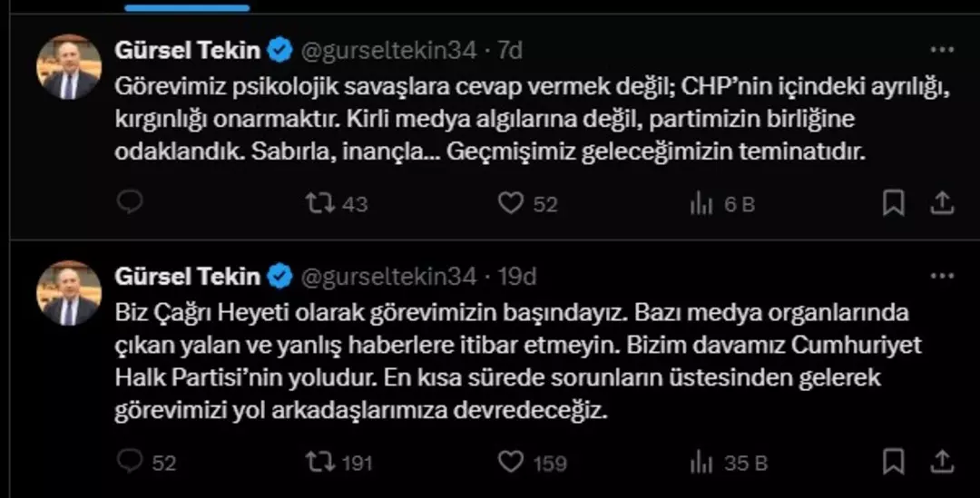The image size is (980, 498).
Task: Open the Gürsel Tekin name link in first tweet
Action: click(x=187, y=51)
